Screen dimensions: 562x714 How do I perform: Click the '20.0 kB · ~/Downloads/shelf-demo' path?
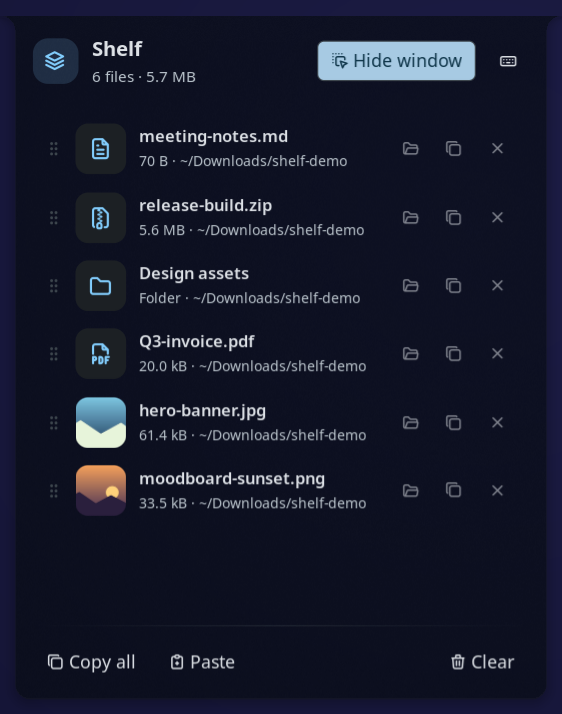(x=252, y=366)
